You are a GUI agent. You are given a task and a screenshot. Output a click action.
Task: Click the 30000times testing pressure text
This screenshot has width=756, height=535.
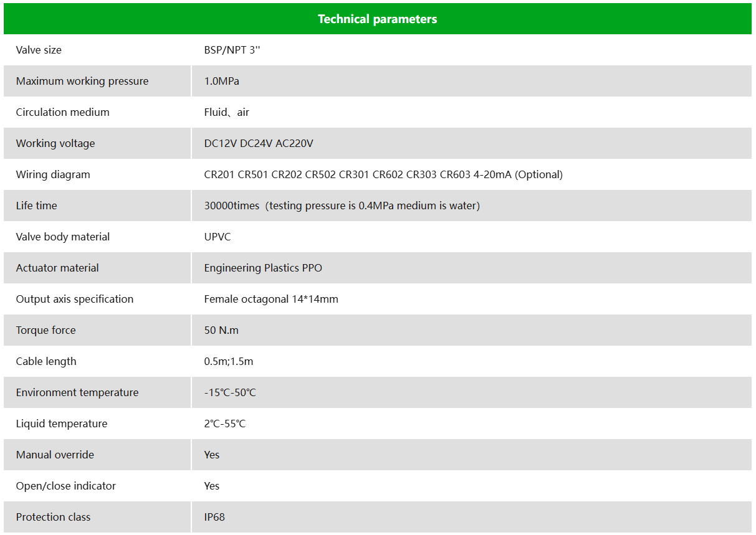click(x=342, y=206)
